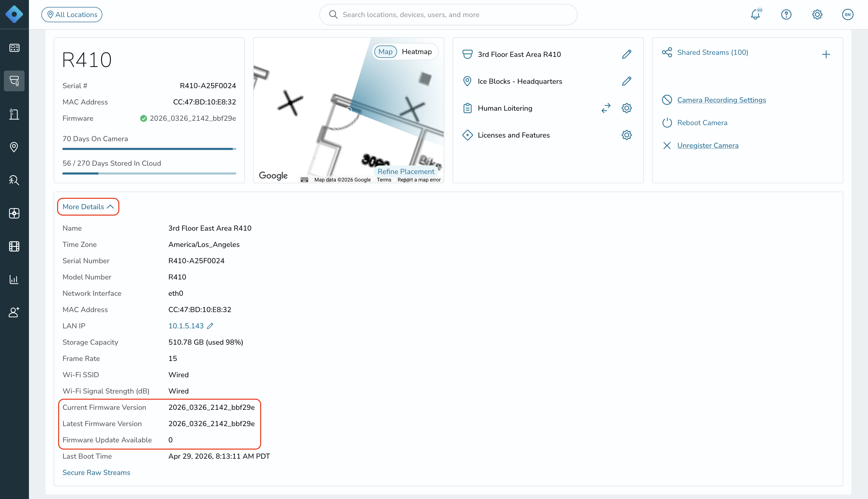This screenshot has width=868, height=499.
Task: Click the map Terms link
Action: click(x=384, y=180)
